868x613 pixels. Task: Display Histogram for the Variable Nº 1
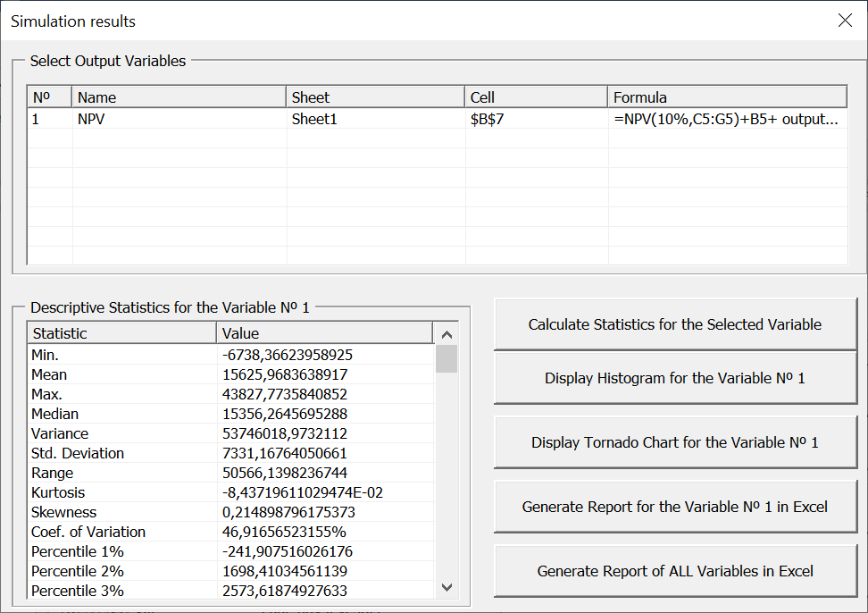coord(675,378)
